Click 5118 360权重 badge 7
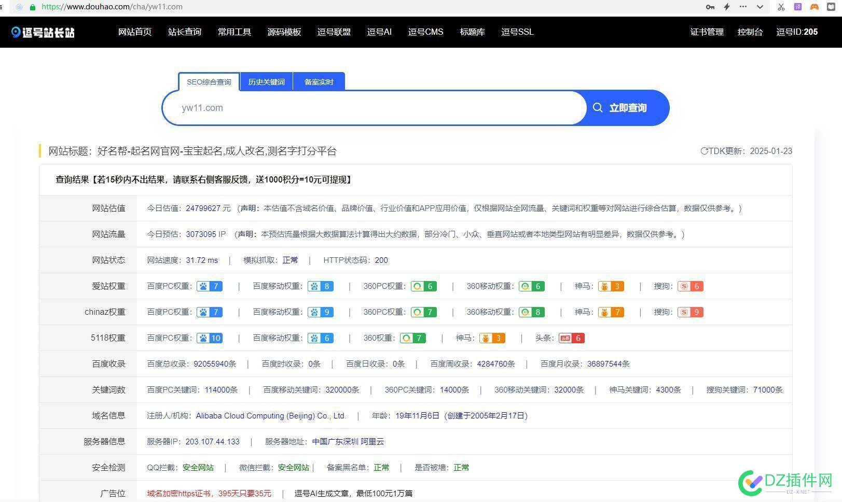842x504 pixels. click(x=412, y=338)
